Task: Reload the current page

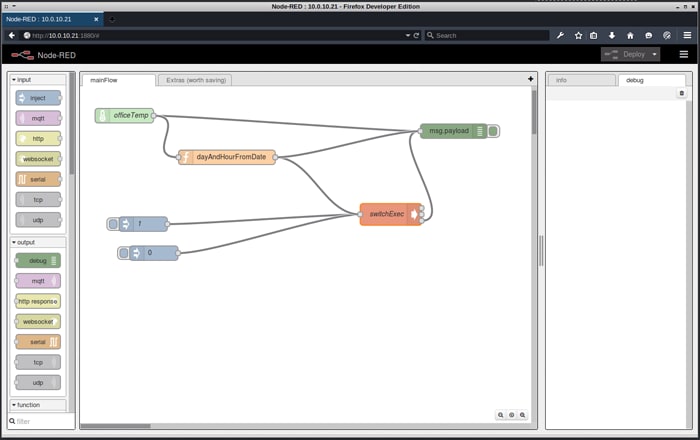Action: tap(416, 35)
